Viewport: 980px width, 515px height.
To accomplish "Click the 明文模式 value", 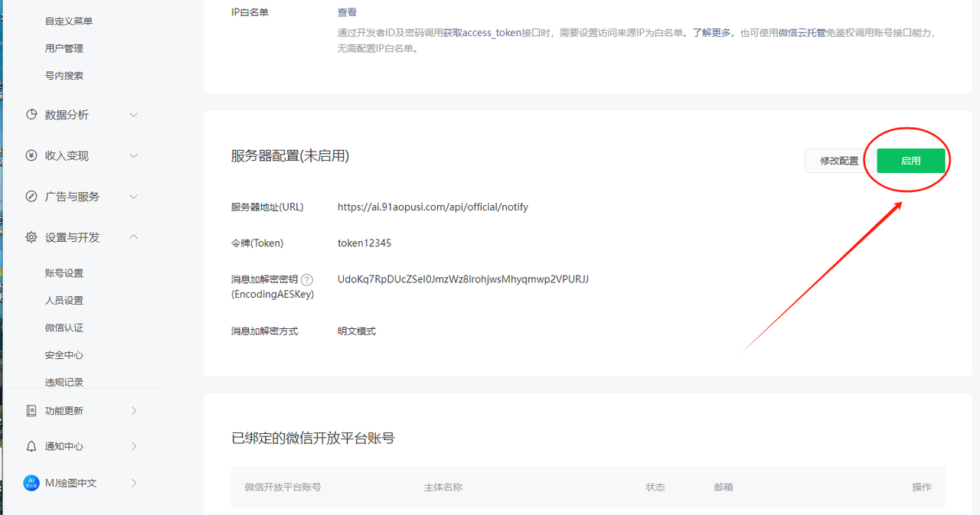I will click(x=357, y=331).
